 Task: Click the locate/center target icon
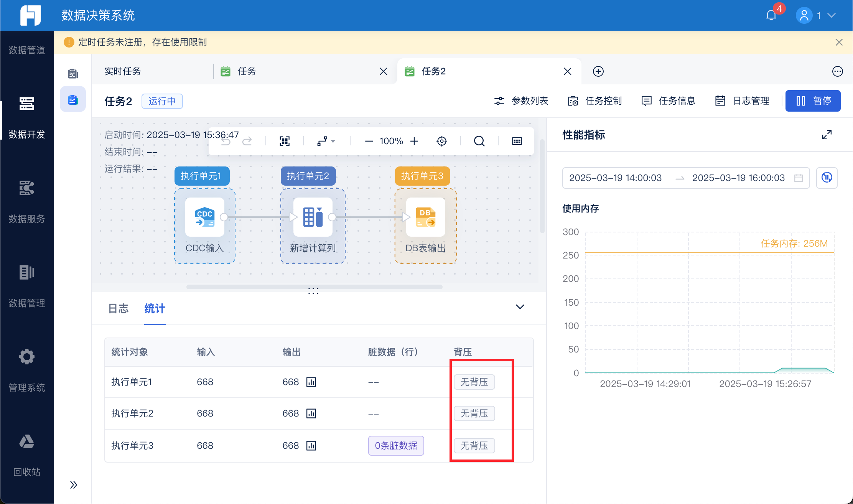(442, 141)
